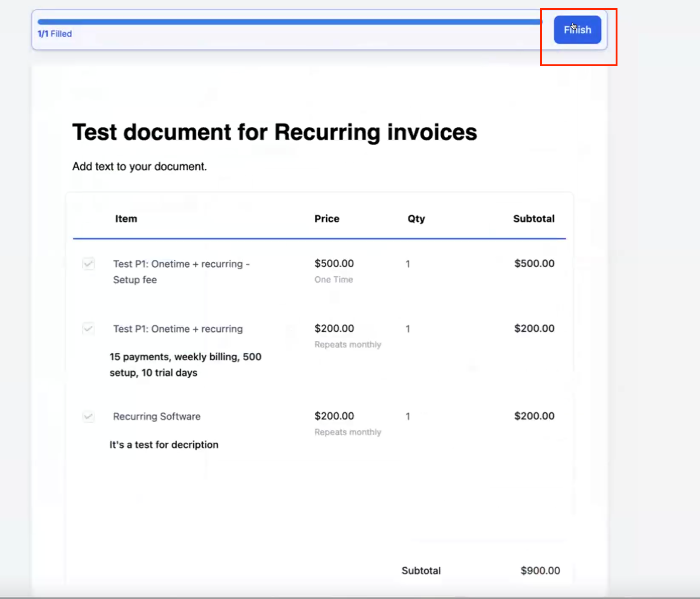The image size is (700, 599).
Task: Click the $900.00 subtotal amount
Action: (540, 570)
